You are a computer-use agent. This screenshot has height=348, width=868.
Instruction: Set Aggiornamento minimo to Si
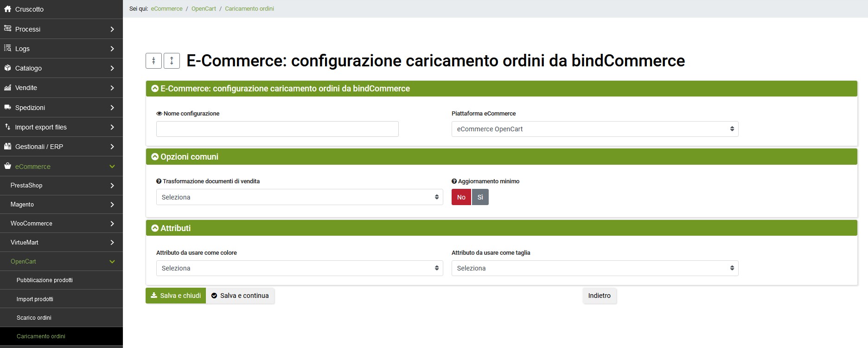pyautogui.click(x=480, y=197)
